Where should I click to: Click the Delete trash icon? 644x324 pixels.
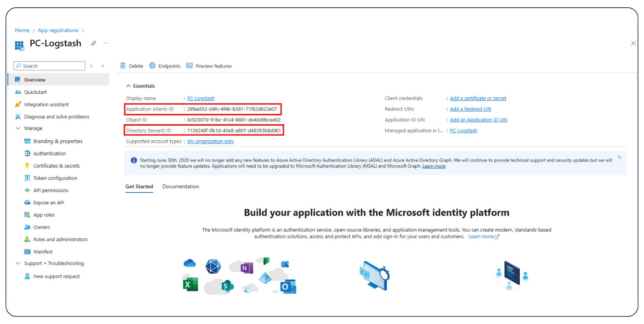(123, 65)
